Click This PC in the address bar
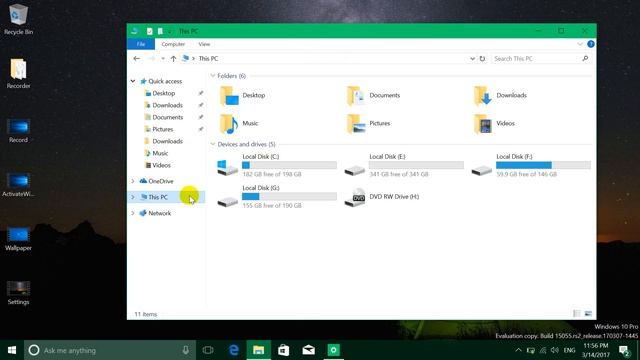The height and width of the screenshot is (360, 640). click(208, 58)
